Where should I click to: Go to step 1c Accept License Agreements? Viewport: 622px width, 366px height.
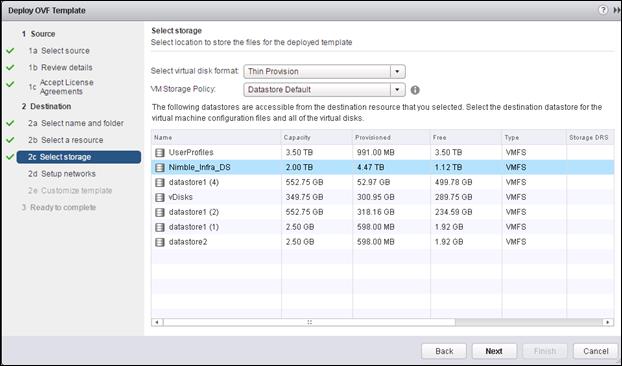[x=61, y=87]
